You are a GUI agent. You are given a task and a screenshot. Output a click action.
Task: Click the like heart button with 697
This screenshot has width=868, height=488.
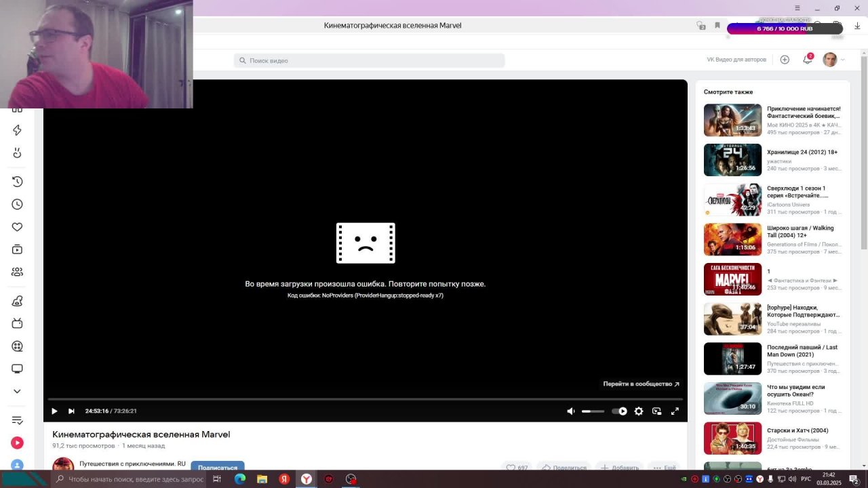coord(517,468)
